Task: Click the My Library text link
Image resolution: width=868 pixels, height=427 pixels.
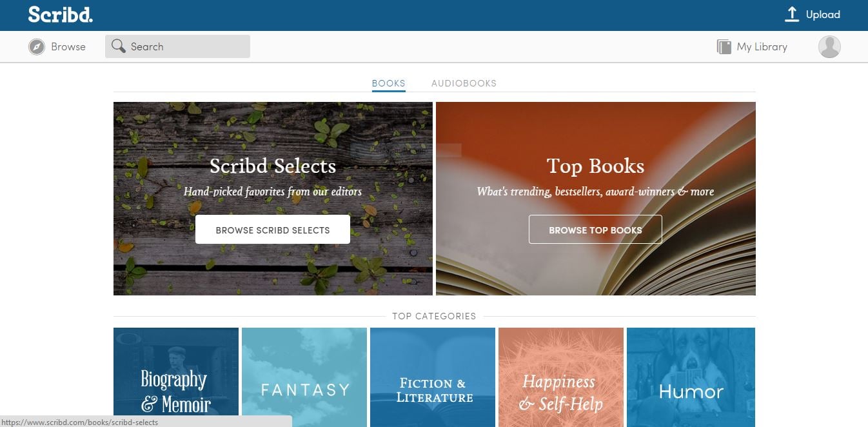Action: [762, 47]
